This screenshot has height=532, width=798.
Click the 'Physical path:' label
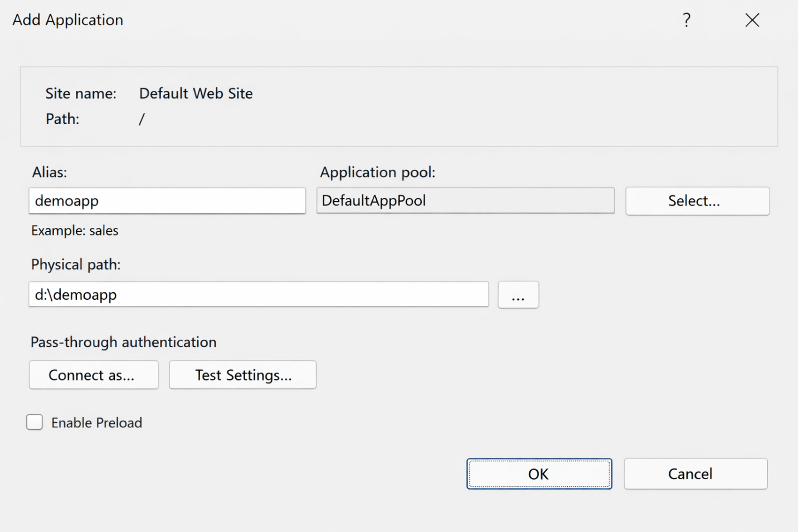coord(76,264)
